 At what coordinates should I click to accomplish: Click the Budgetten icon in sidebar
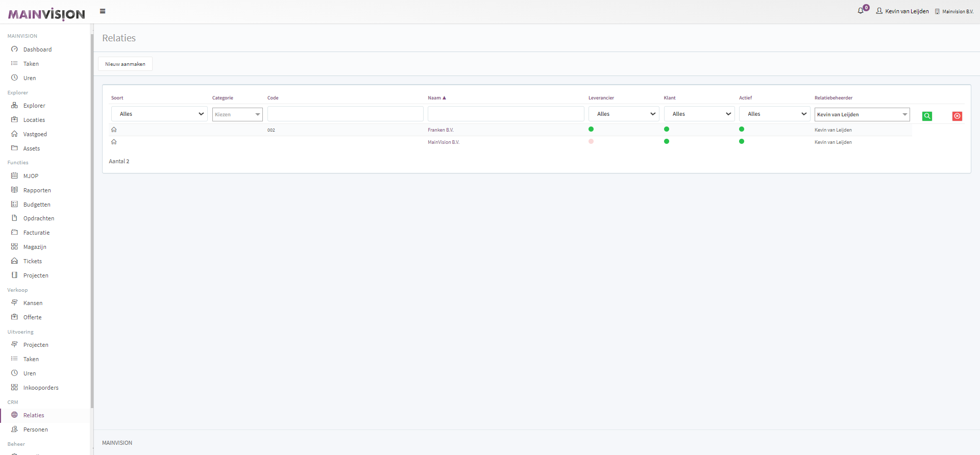[x=14, y=204]
